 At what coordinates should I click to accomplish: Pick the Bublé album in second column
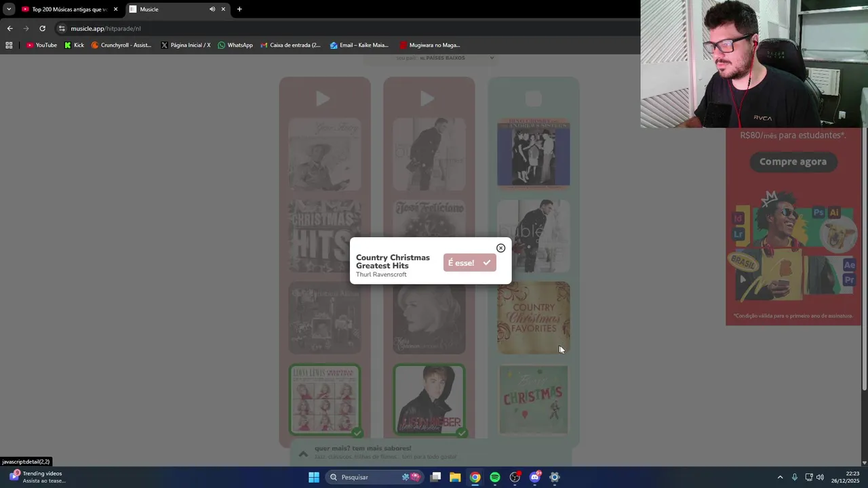(x=429, y=154)
